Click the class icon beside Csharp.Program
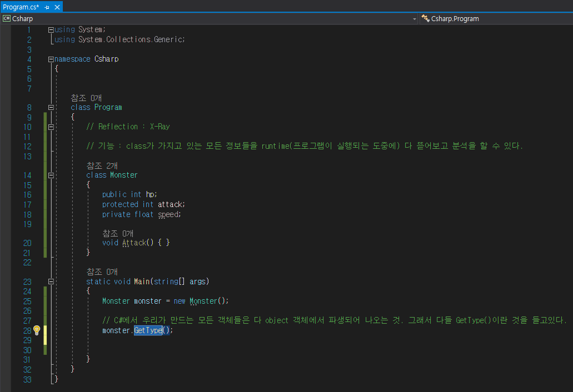 [x=425, y=18]
